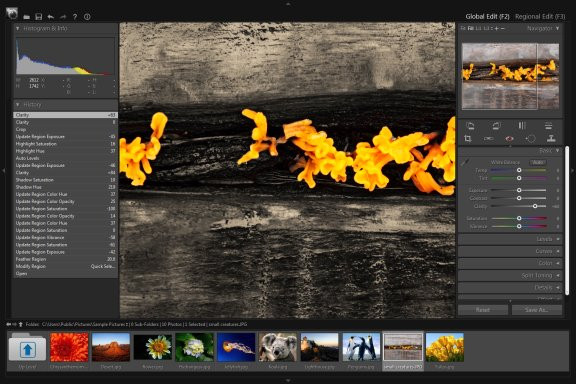Click the vertical bars flip icon
Image resolution: width=576 pixels, height=384 pixels.
(522, 126)
